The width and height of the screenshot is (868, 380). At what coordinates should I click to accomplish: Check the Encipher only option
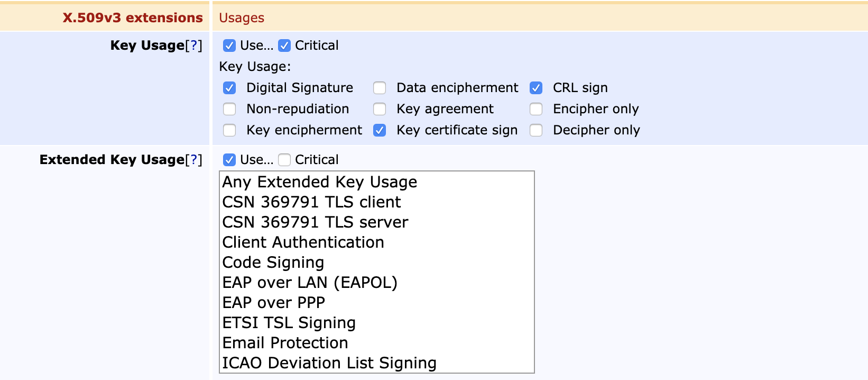click(x=536, y=109)
